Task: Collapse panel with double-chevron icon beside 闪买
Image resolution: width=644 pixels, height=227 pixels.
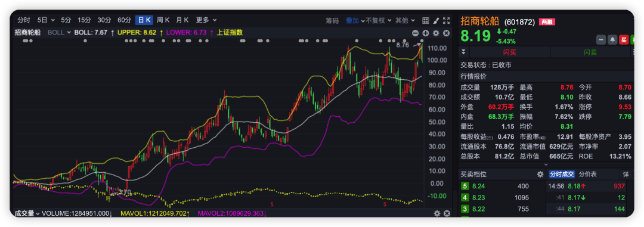Action: click(464, 52)
